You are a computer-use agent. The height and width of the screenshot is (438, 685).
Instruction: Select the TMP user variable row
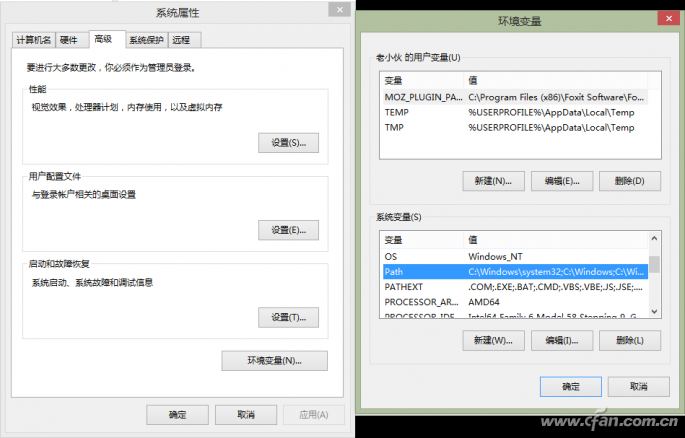[515, 128]
